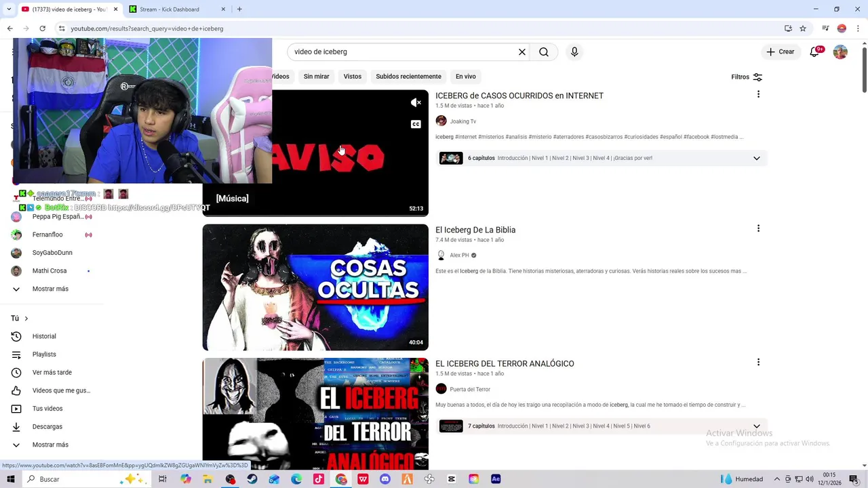
Task: Select the Sin mirar filter chip
Action: tap(316, 77)
